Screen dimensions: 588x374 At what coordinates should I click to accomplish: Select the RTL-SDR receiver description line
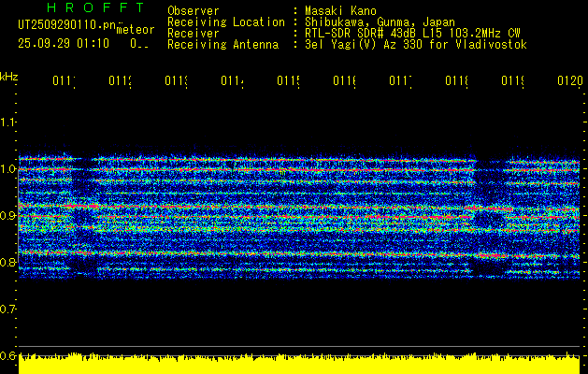(412, 34)
